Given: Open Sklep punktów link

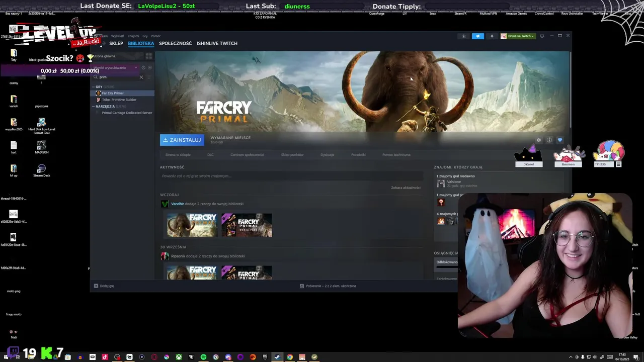Looking at the screenshot, I should (292, 155).
